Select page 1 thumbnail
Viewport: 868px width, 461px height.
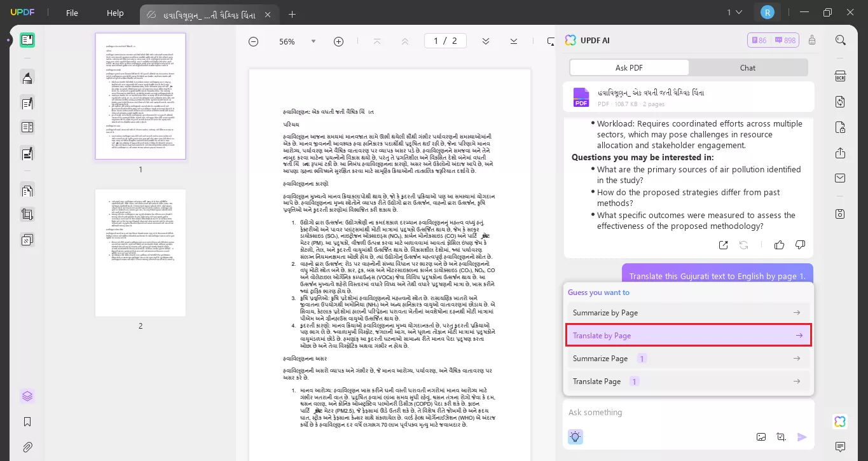[141, 96]
